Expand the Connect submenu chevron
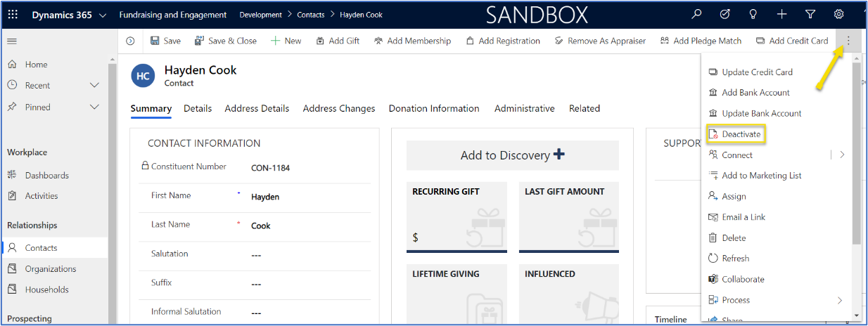This screenshot has height=326, width=868. click(x=842, y=155)
